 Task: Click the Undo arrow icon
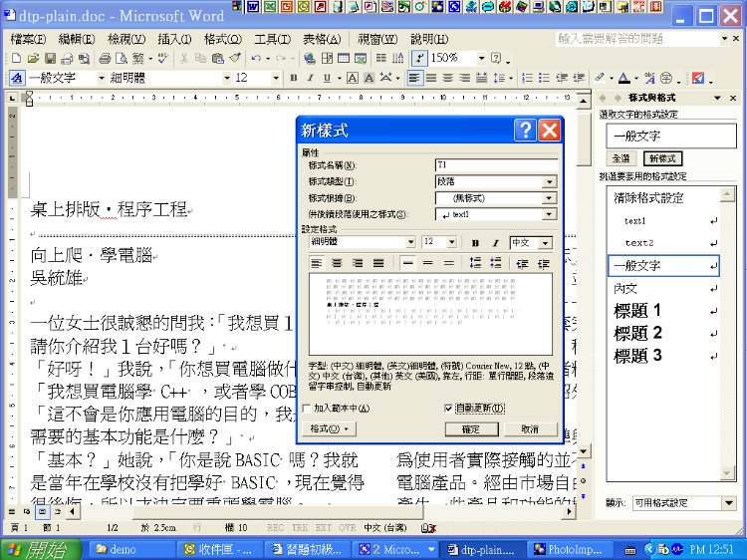point(256,58)
